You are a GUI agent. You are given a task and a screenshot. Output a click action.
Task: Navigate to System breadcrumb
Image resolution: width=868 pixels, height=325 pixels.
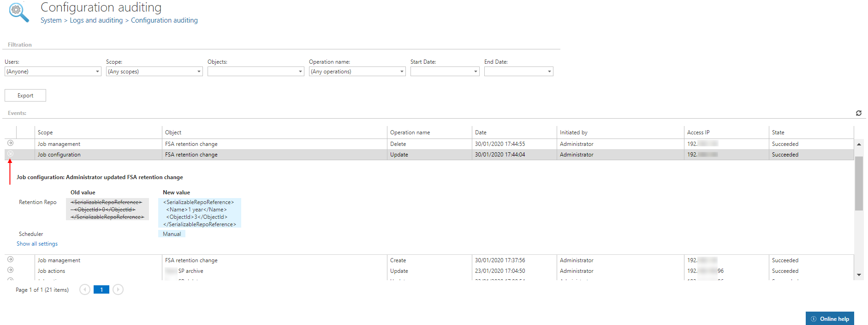click(x=51, y=20)
